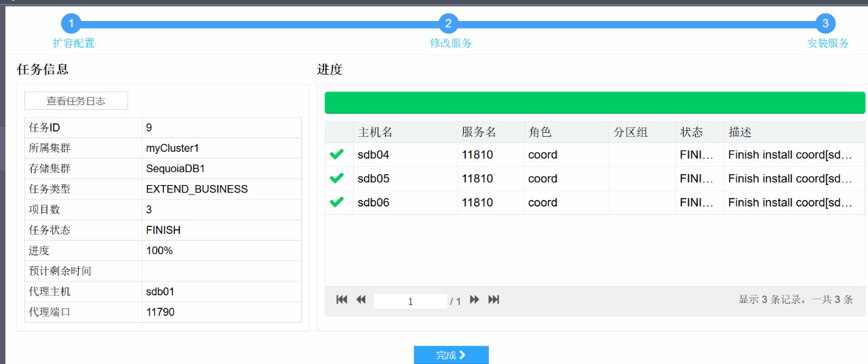
Task: Click the 状态 column header
Action: pos(692,132)
